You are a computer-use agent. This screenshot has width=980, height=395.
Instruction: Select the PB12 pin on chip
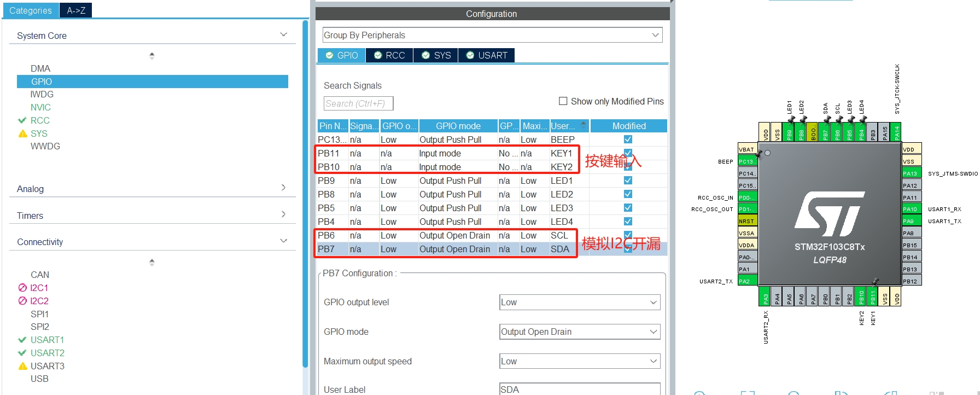coord(912,281)
